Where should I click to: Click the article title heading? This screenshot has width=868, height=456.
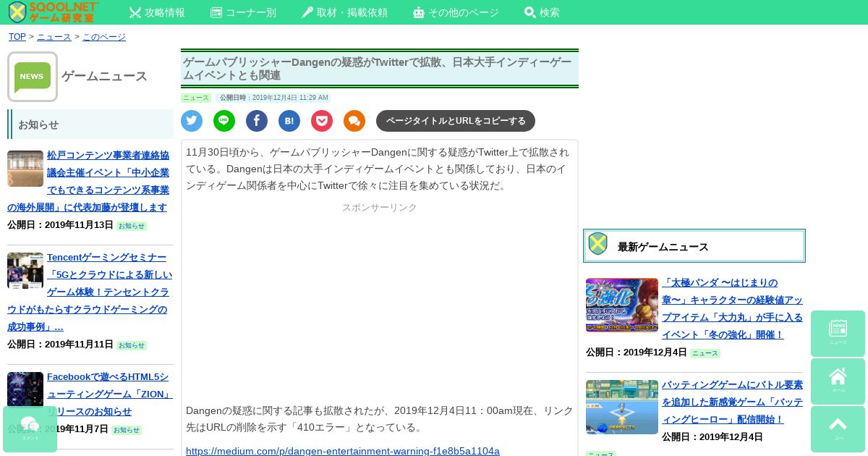380,69
